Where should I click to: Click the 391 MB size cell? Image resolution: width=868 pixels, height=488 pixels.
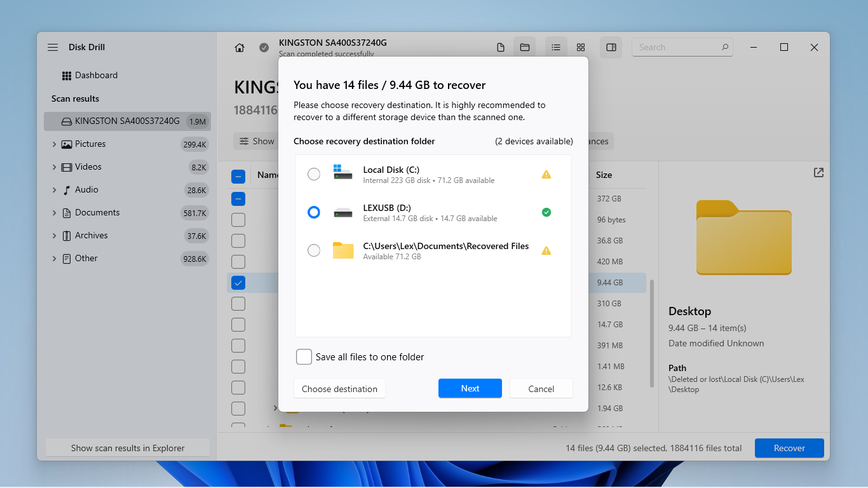click(x=609, y=346)
